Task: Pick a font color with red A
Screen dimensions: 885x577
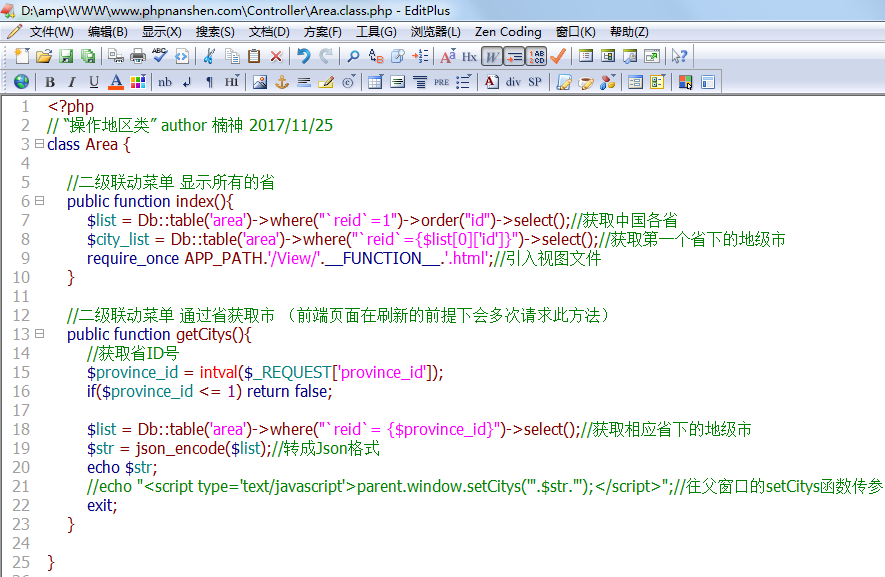Action: coord(116,82)
